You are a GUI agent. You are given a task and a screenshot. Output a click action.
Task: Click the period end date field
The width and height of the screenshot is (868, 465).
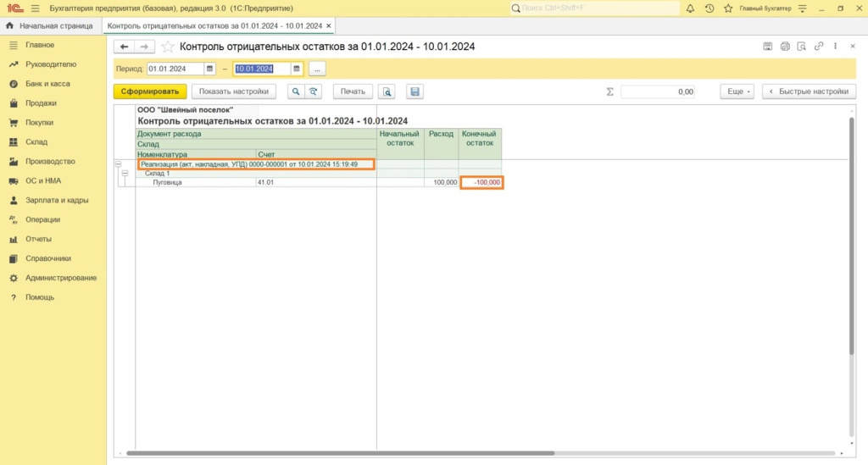261,69
